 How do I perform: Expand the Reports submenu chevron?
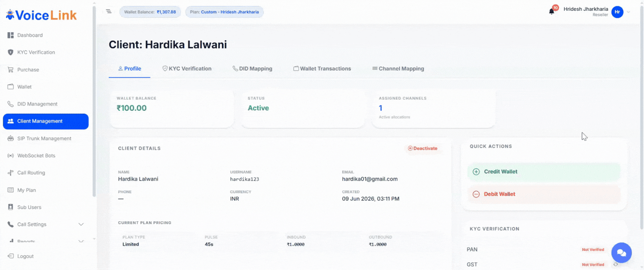(81, 241)
